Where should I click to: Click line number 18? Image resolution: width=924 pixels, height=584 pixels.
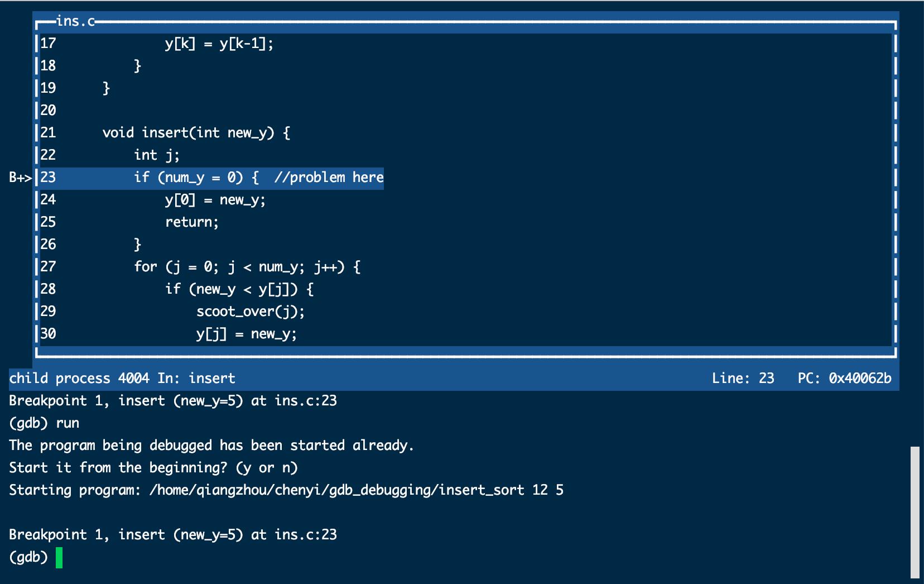[x=48, y=66]
